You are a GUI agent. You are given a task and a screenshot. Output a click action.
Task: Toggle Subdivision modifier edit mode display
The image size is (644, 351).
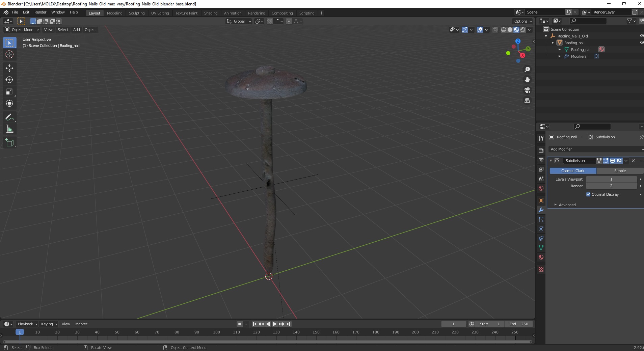coord(606,161)
